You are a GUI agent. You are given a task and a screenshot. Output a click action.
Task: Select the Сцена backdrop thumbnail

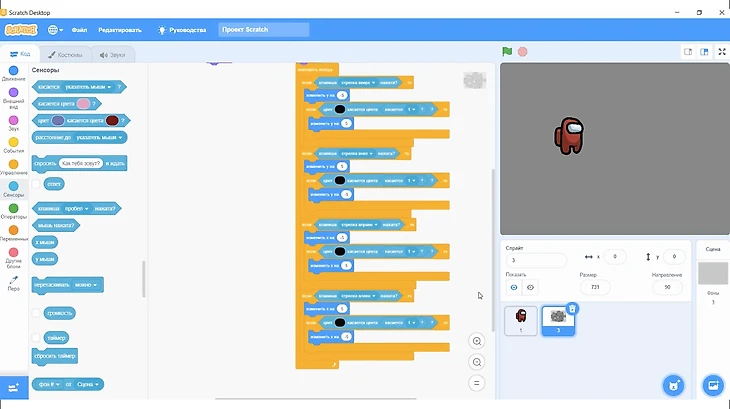712,273
